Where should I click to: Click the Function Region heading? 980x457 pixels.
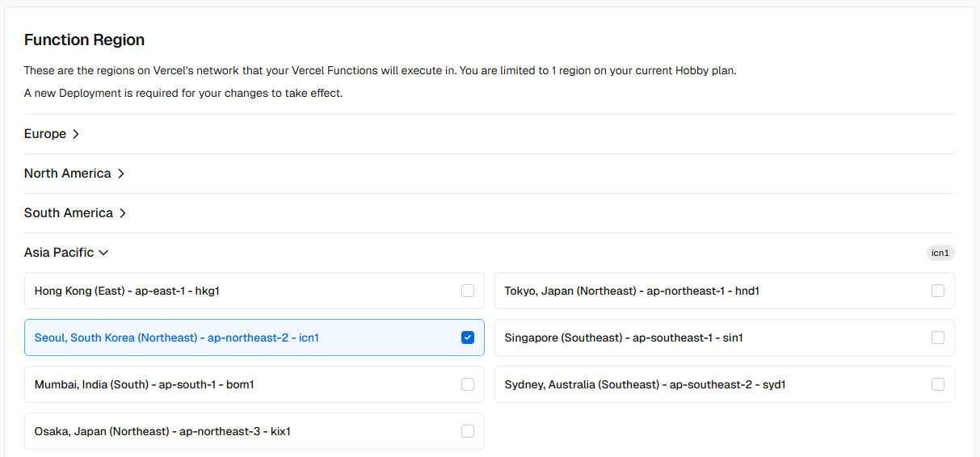[x=84, y=40]
